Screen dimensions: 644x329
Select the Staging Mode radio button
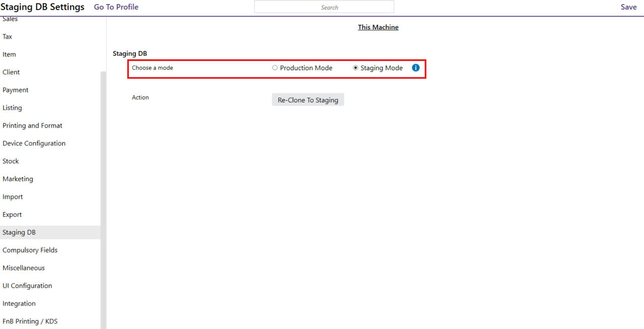click(x=356, y=68)
